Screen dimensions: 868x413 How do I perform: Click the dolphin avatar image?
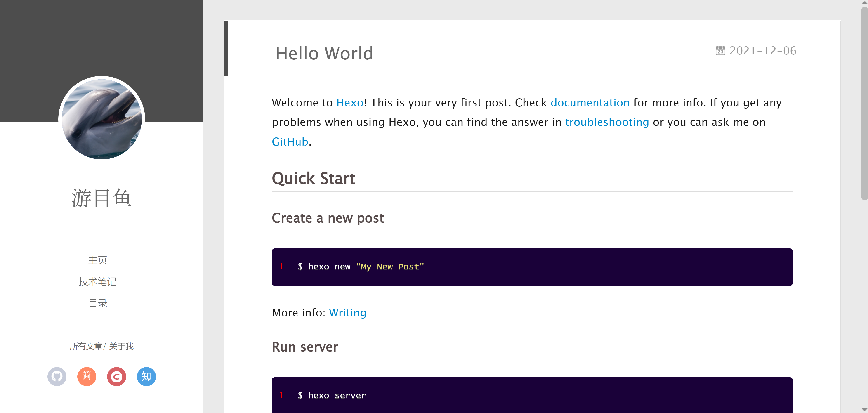point(102,119)
